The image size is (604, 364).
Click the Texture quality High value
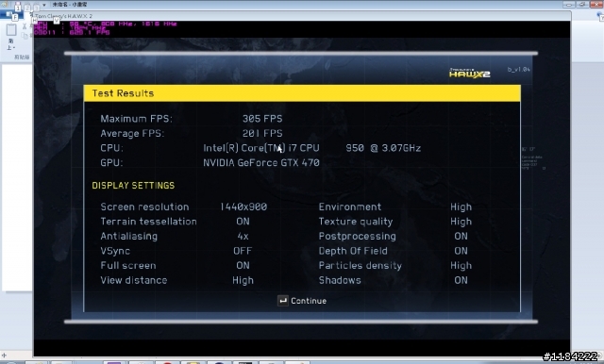point(461,222)
